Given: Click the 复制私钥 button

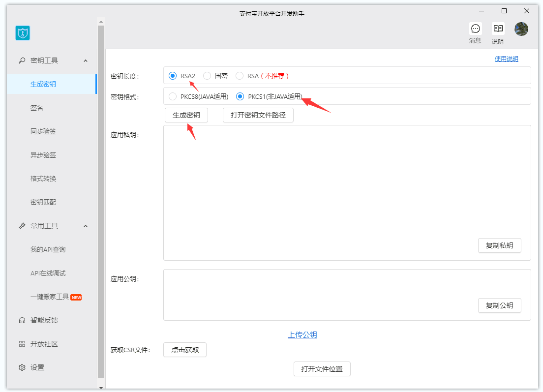Looking at the screenshot, I should tap(499, 245).
